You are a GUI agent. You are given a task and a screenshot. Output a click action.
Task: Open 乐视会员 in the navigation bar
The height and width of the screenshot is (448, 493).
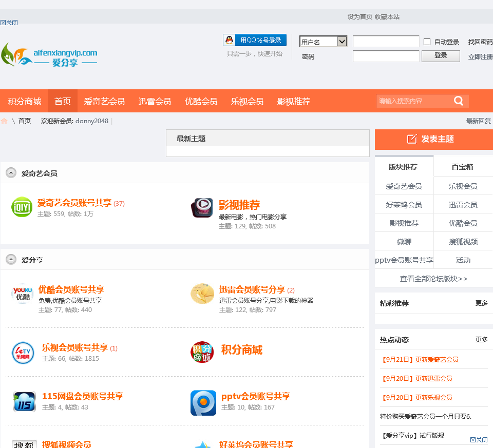coord(247,101)
